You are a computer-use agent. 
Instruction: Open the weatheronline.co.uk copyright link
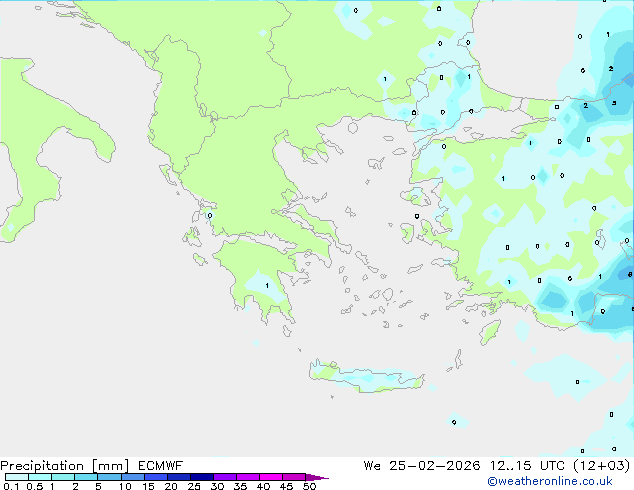550,481
